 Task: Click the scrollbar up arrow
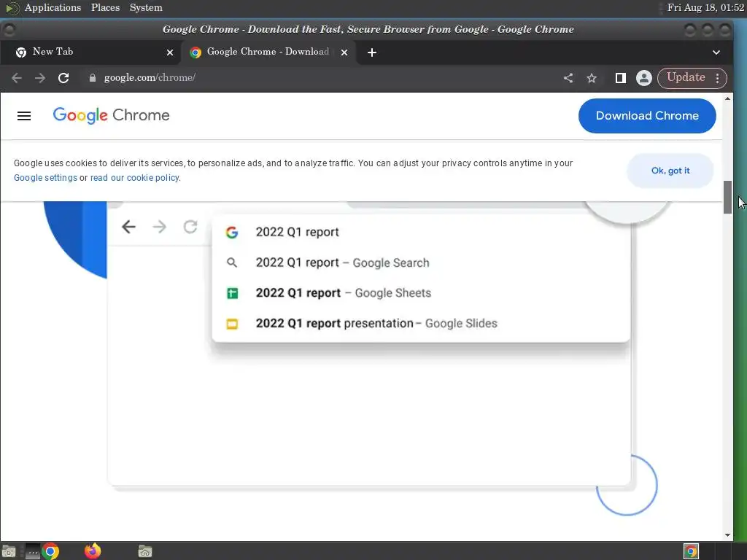(727, 98)
